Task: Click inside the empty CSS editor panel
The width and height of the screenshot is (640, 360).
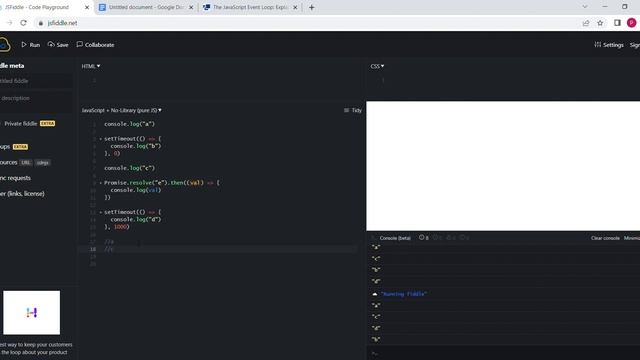Action: point(504,84)
